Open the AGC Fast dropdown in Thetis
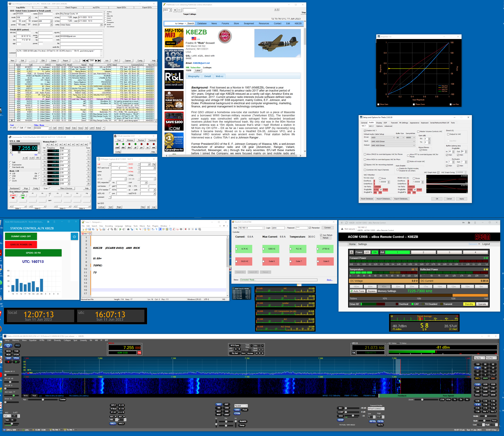Viewport: 504px width, 436px height. tap(7, 416)
